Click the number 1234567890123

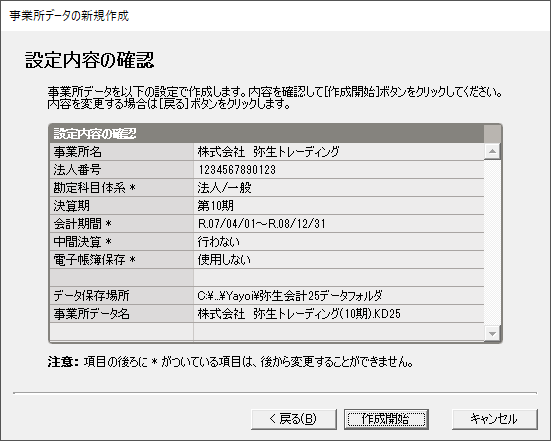pyautogui.click(x=237, y=170)
